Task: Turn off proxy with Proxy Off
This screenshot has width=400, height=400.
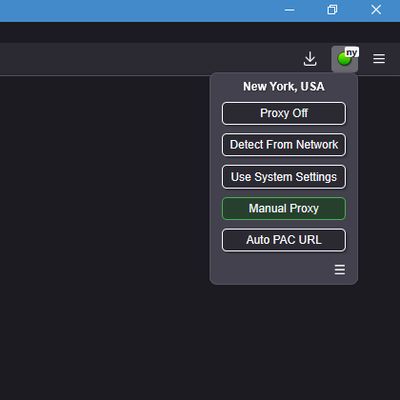Action: point(284,113)
